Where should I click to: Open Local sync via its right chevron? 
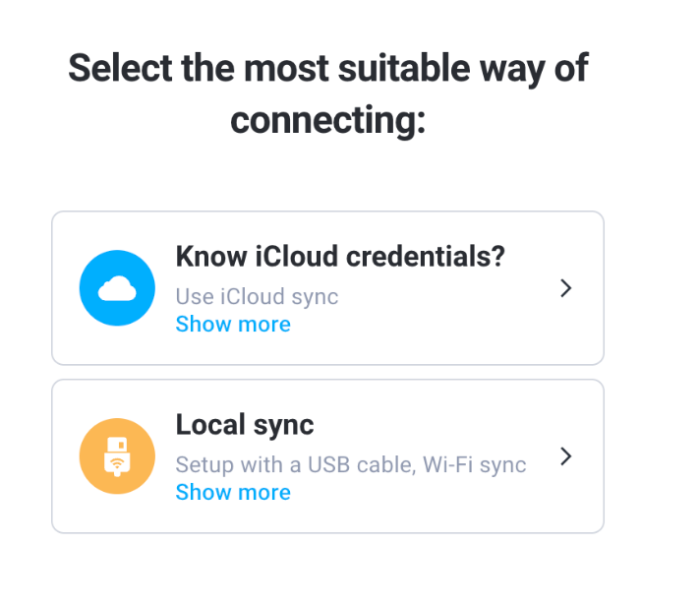[565, 456]
